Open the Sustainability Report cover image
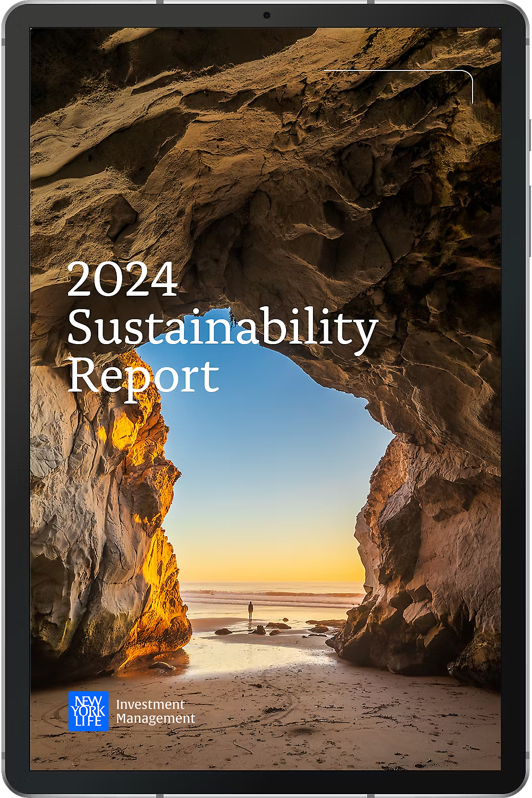The image size is (532, 798). [x=266, y=399]
